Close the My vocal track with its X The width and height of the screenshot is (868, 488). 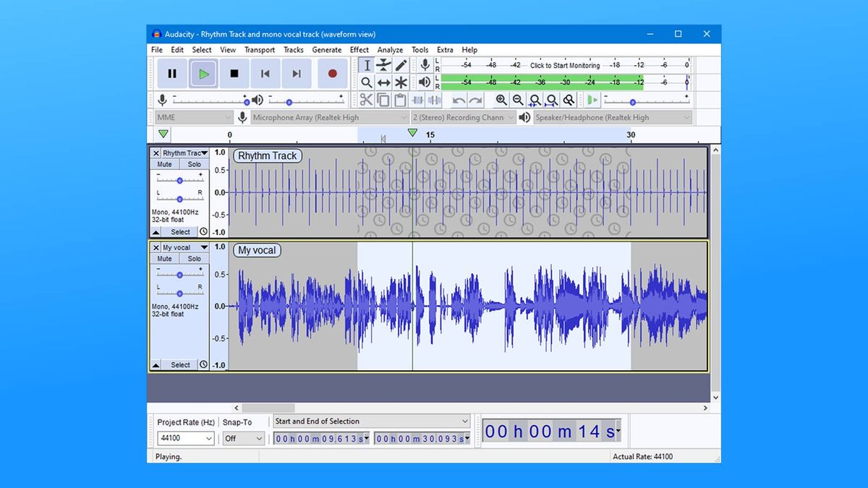point(156,247)
